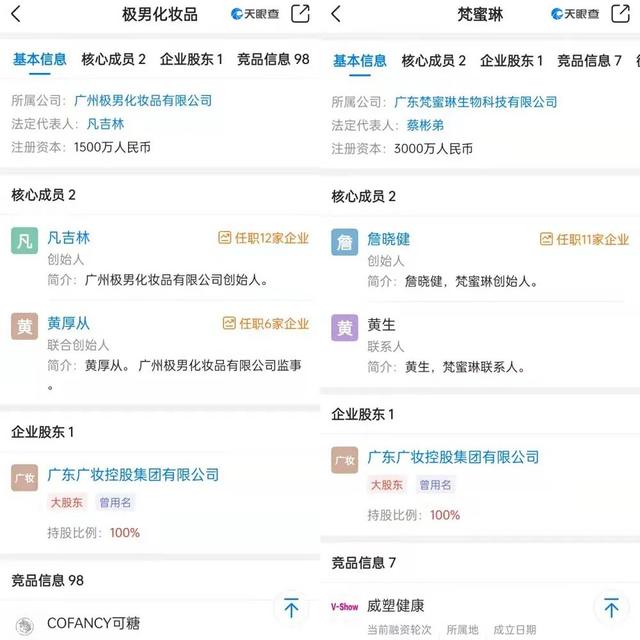Go back from 梵蜜琳 page
Viewport: 640px width, 640px height.
click(336, 14)
